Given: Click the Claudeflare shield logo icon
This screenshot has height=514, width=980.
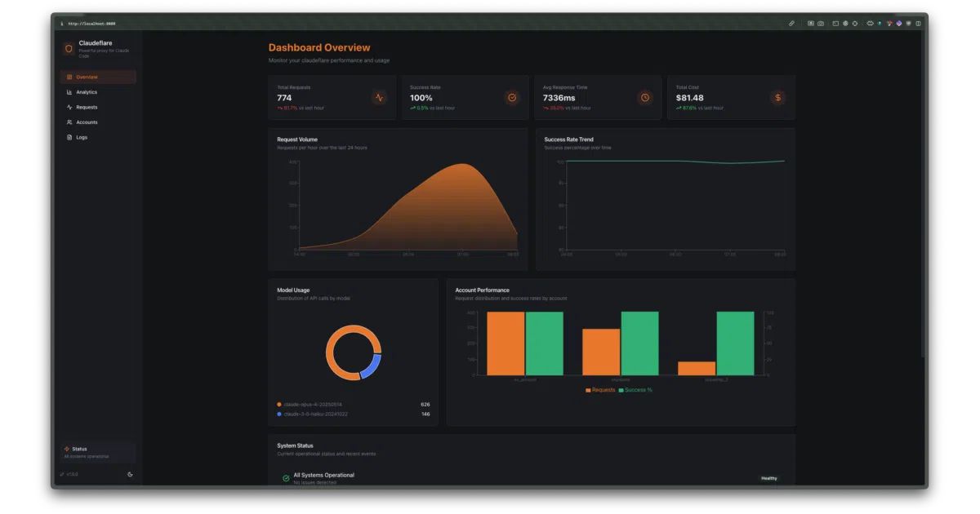Looking at the screenshot, I should pos(69,49).
